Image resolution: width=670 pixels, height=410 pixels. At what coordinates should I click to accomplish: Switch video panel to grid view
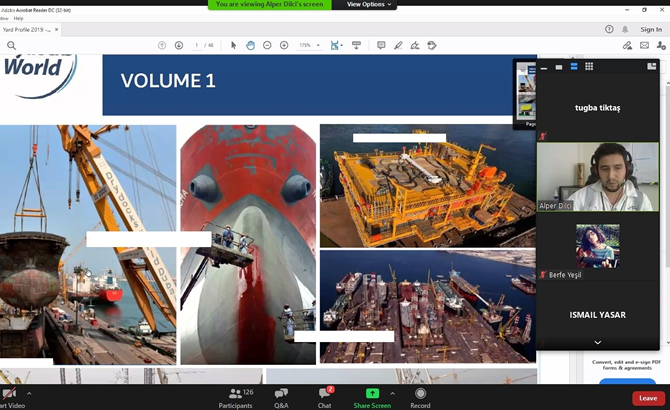pyautogui.click(x=589, y=67)
